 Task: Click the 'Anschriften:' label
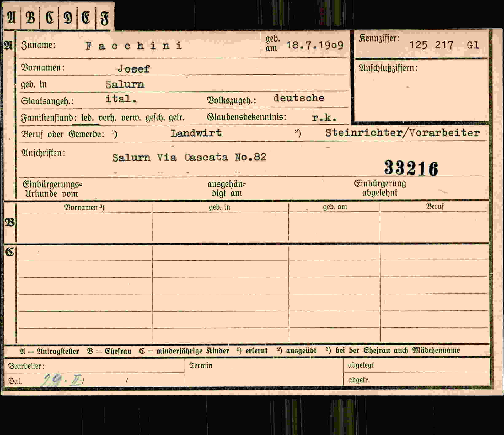click(x=43, y=153)
